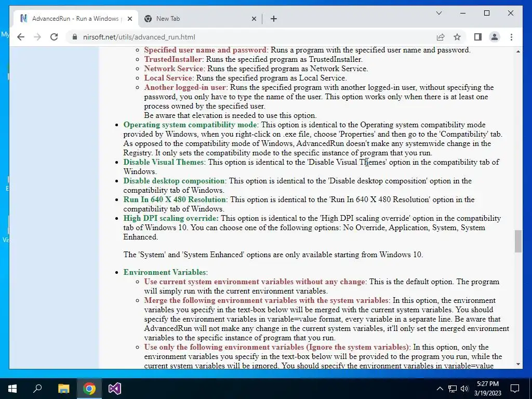Click the scrollbar down arrow
The height and width of the screenshot is (399, 532).
(518, 364)
